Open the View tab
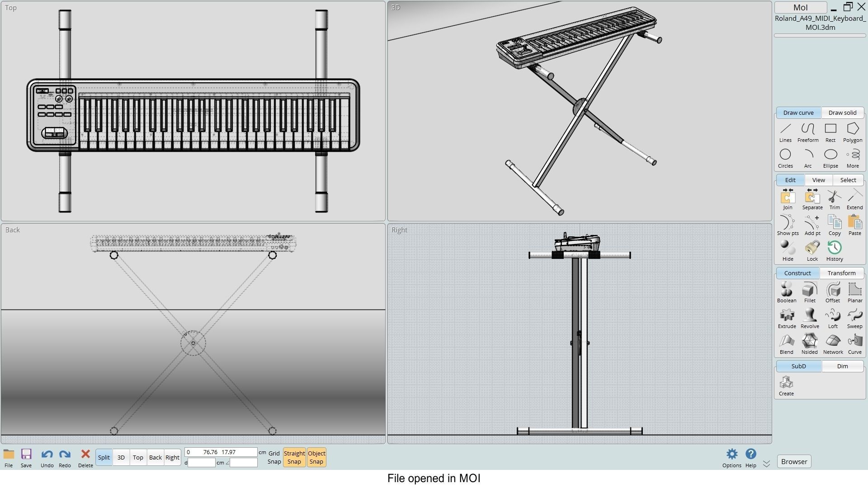The image size is (868, 488). click(x=818, y=180)
